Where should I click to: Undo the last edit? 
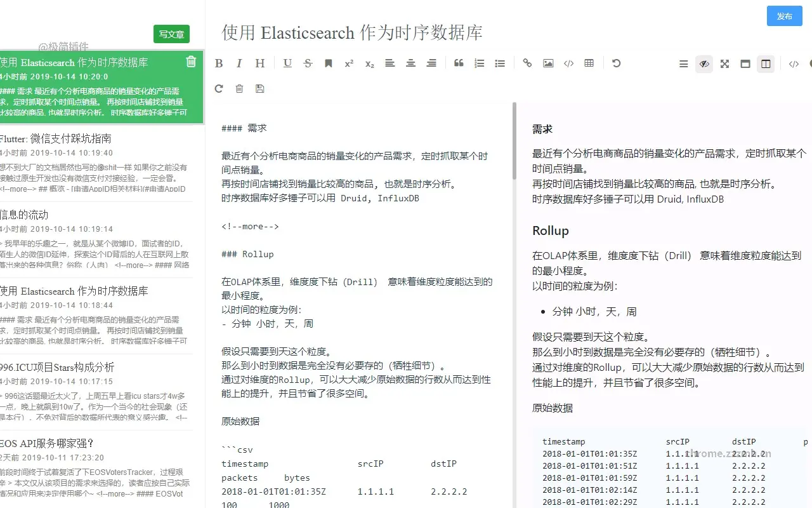coord(615,63)
